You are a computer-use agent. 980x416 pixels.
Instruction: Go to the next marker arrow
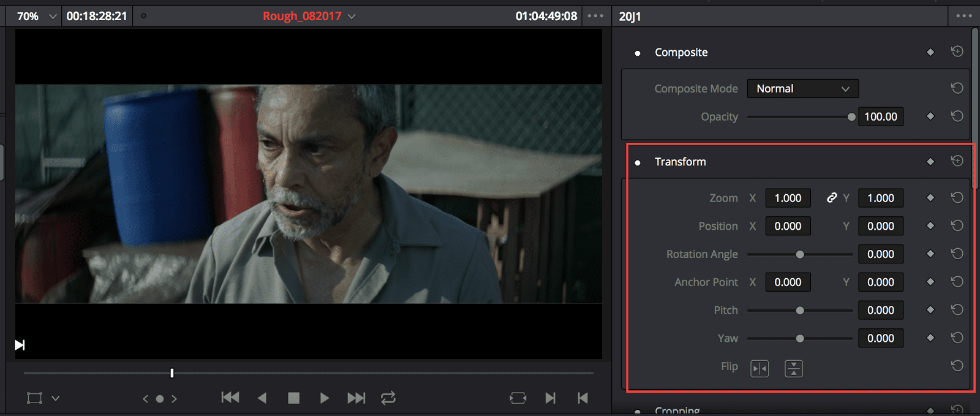tap(175, 399)
